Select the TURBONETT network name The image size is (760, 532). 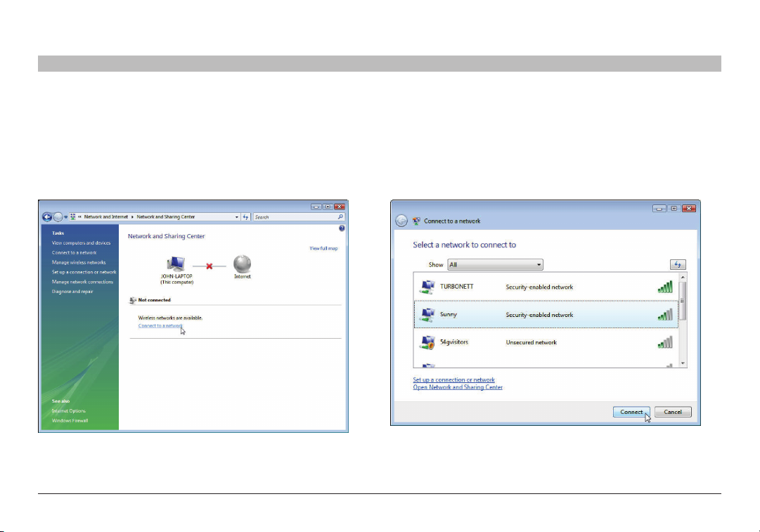456,286
